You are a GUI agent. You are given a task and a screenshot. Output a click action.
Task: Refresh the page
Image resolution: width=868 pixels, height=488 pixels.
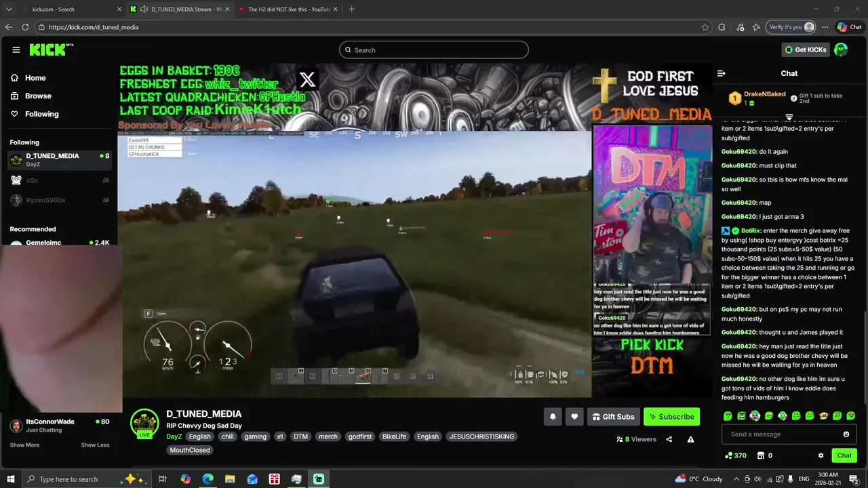[x=25, y=27]
